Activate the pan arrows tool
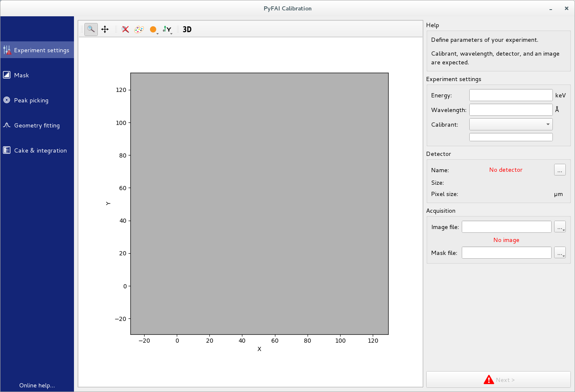 pyautogui.click(x=105, y=29)
